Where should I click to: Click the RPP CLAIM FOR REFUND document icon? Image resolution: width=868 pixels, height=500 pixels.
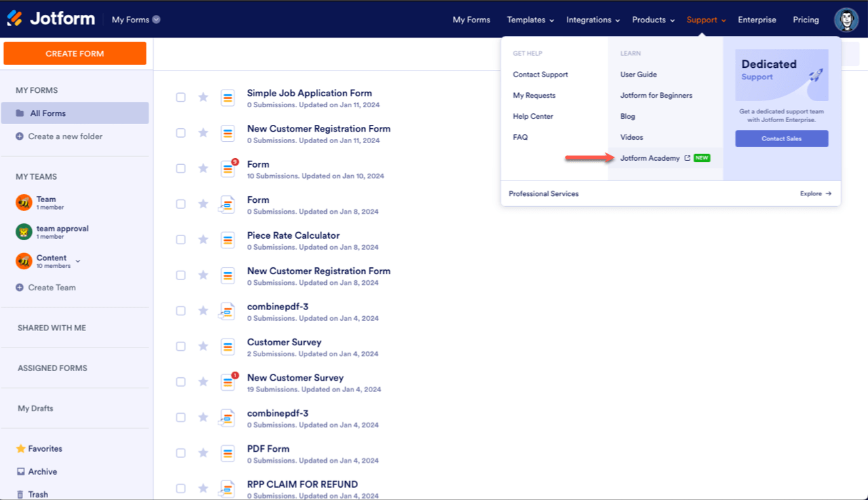(x=226, y=488)
